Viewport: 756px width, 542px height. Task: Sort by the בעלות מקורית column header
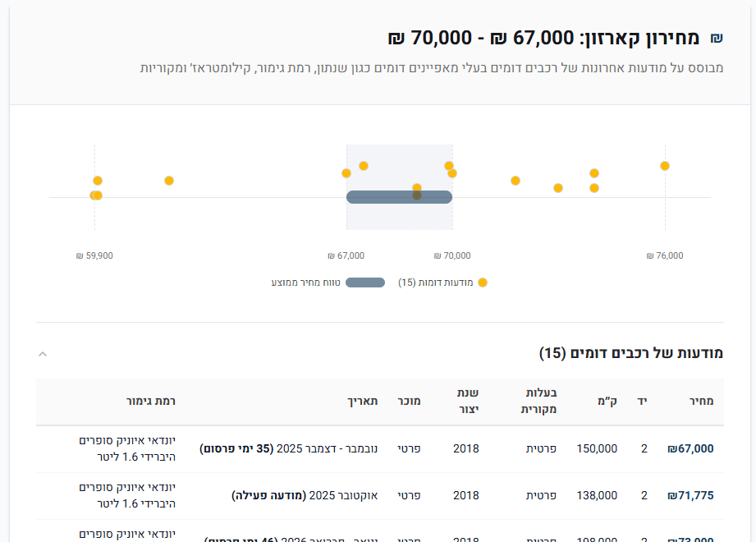point(538,401)
